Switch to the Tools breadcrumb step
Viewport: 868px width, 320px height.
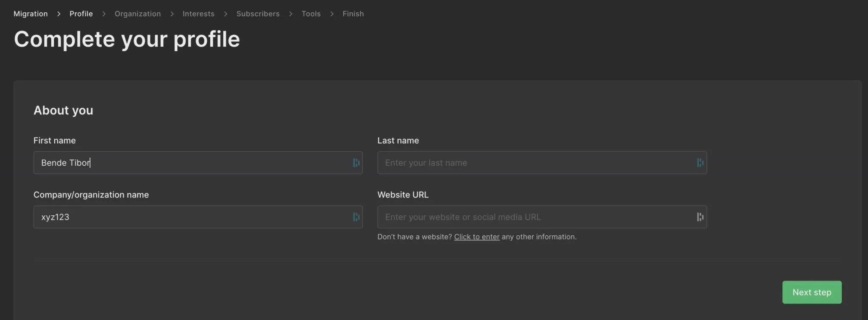311,14
